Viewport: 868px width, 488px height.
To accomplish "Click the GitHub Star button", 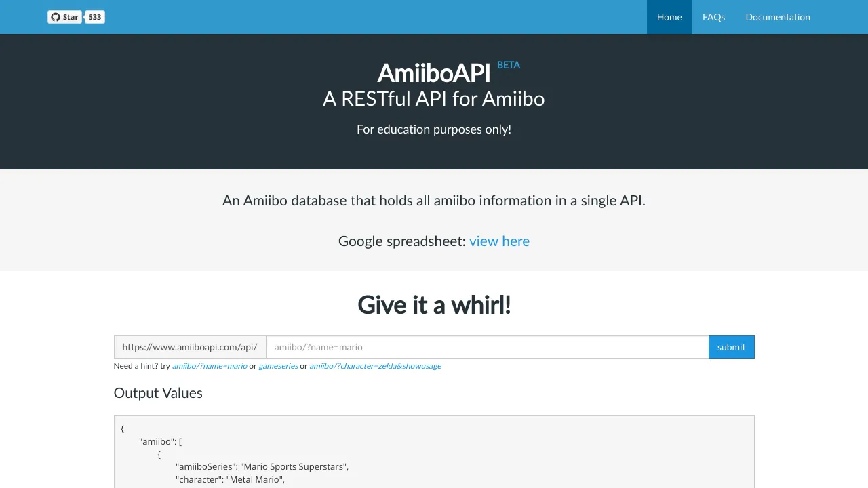I will [64, 17].
